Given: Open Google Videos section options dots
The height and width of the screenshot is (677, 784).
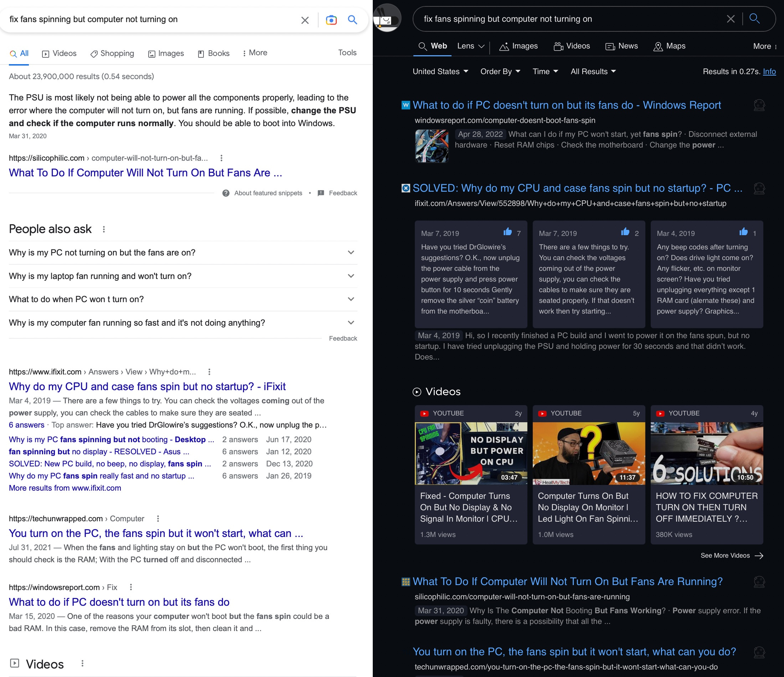Looking at the screenshot, I should tap(82, 663).
